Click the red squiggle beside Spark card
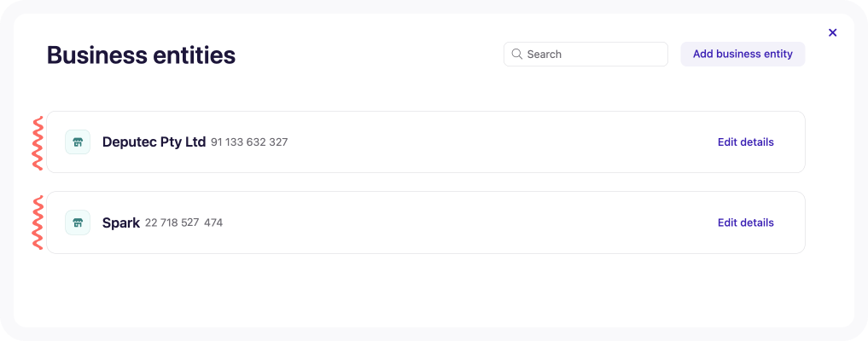 pos(38,223)
